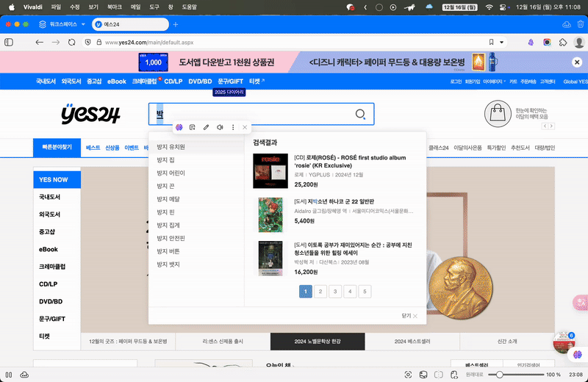Image resolution: width=588 pixels, height=382 pixels.
Task: Bookmark this page with the bookmark icon
Action: click(x=491, y=43)
